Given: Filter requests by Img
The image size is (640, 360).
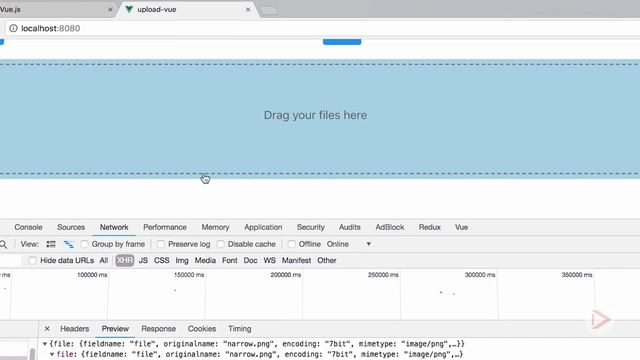Looking at the screenshot, I should click(x=182, y=260).
